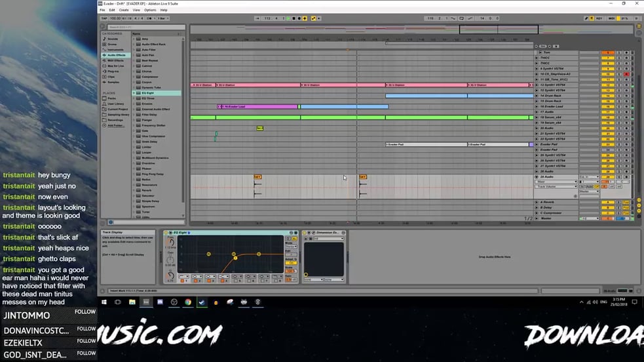Screen dimensions: 644x362
Task: Adjust the EQ Eight Freq knob
Action: click(170, 243)
